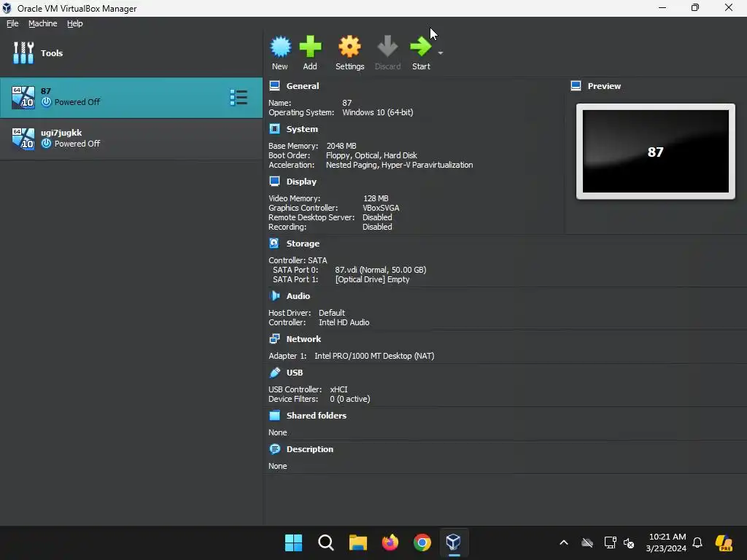
Task: Click the Remote Desktop Server Disabled value
Action: 377,217
